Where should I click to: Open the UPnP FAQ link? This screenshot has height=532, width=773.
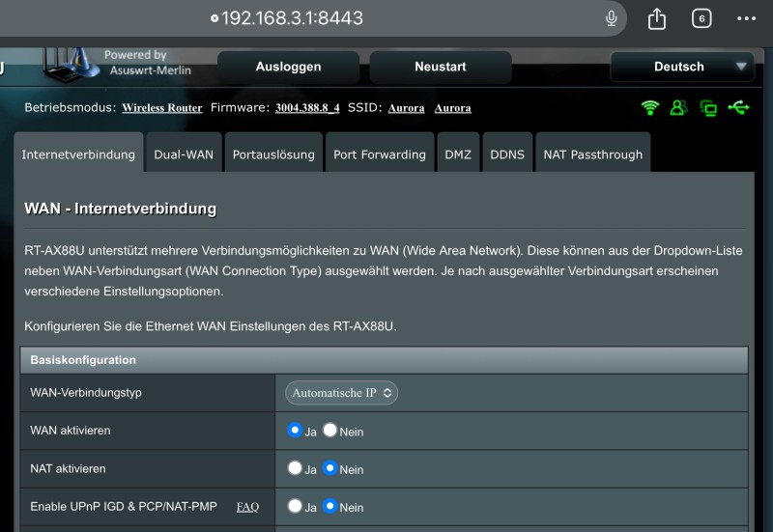247,507
